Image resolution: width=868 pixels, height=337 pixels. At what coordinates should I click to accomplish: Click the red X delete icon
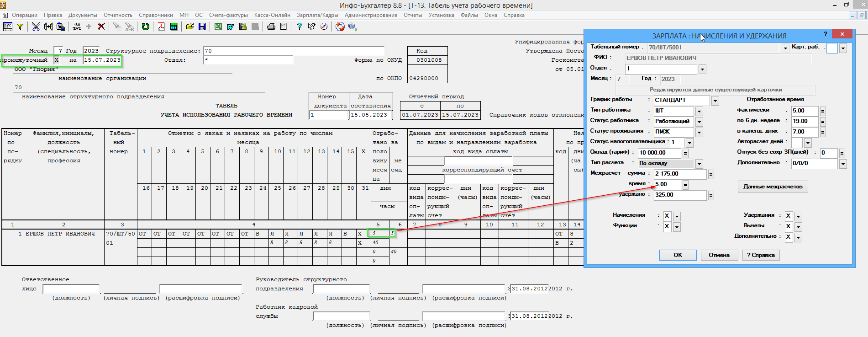pos(101,27)
